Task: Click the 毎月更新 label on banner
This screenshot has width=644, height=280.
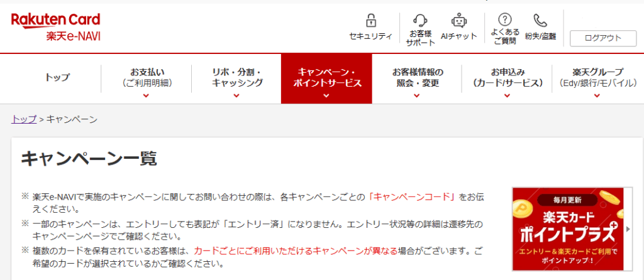Action: (x=567, y=200)
